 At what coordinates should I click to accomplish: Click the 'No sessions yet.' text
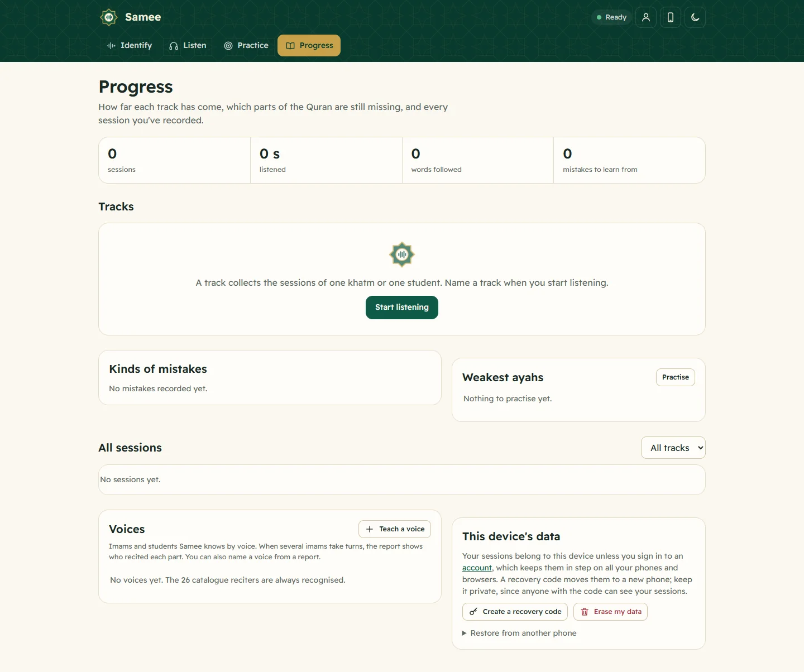130,479
